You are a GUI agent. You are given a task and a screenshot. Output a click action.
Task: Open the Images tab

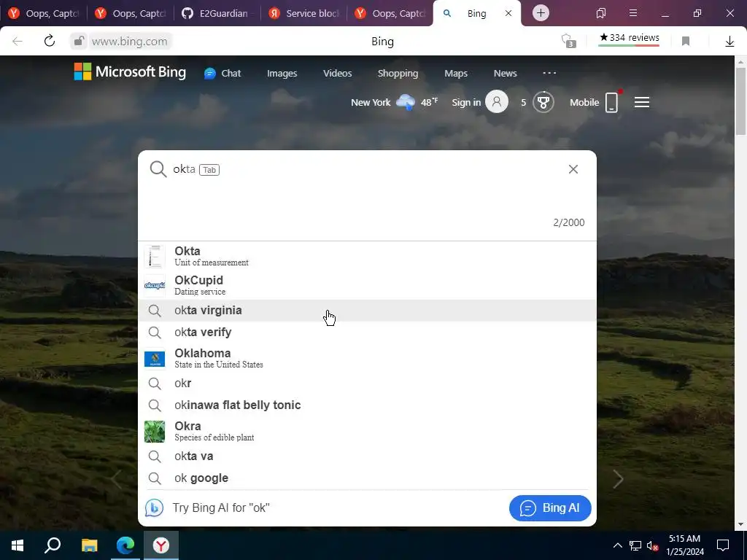tap(282, 74)
